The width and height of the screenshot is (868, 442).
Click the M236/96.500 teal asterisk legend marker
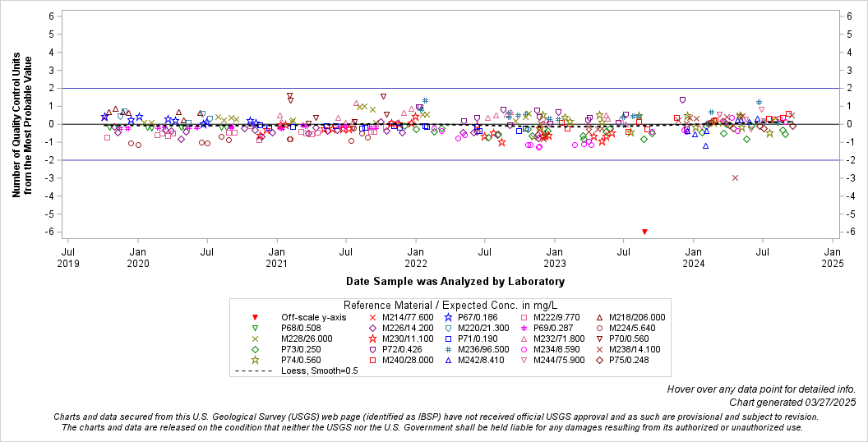point(448,350)
